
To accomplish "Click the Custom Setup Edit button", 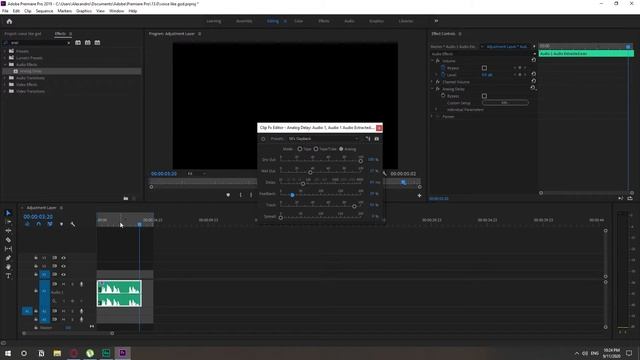I will click(505, 103).
